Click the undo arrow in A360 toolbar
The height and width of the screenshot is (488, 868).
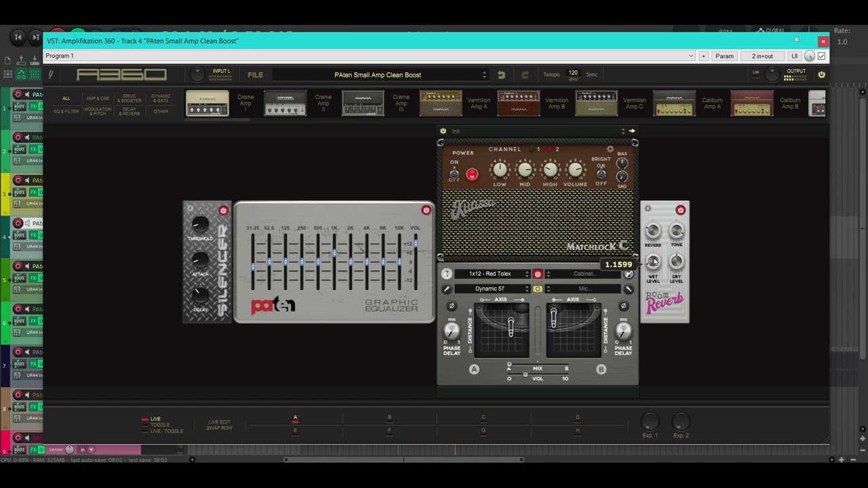click(x=501, y=75)
